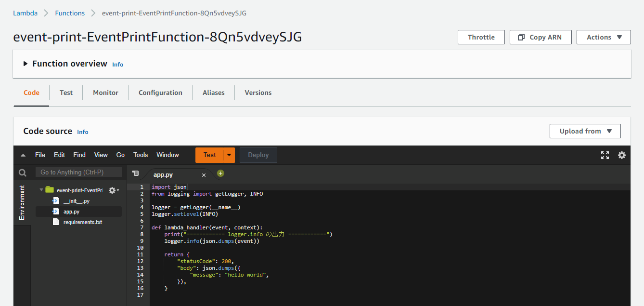Viewport: 644px width, 306px height.
Task: Open the Go menu in editor
Action: [x=120, y=155]
